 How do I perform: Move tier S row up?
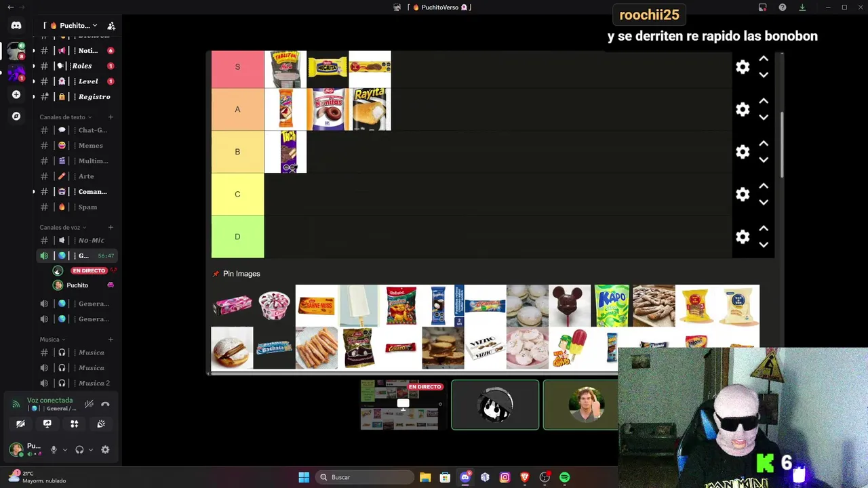[764, 59]
